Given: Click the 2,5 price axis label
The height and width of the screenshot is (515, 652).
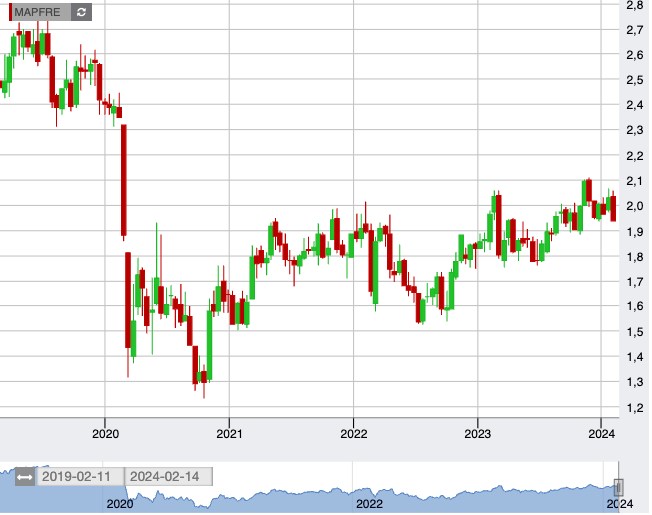Looking at the screenshot, I should [x=635, y=81].
